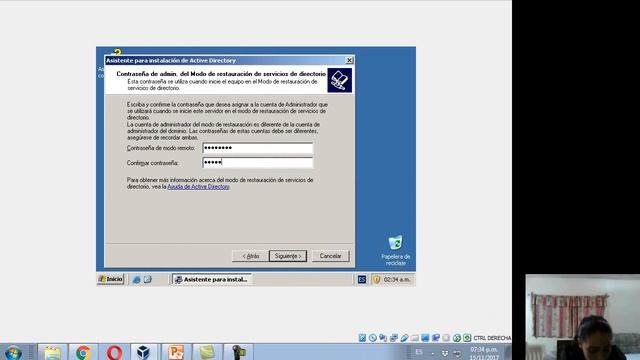The width and height of the screenshot is (640, 360).
Task: Focus the Contraseña de modo remoto field
Action: click(x=258, y=148)
